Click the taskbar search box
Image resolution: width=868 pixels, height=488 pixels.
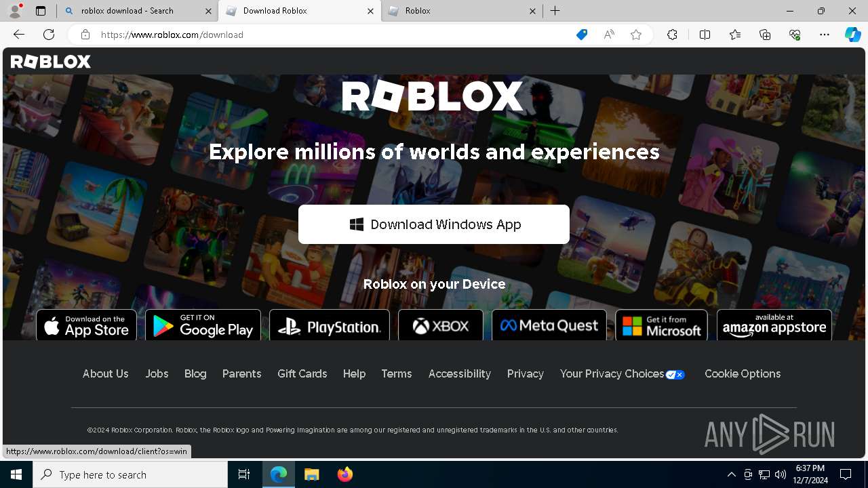pos(130,474)
